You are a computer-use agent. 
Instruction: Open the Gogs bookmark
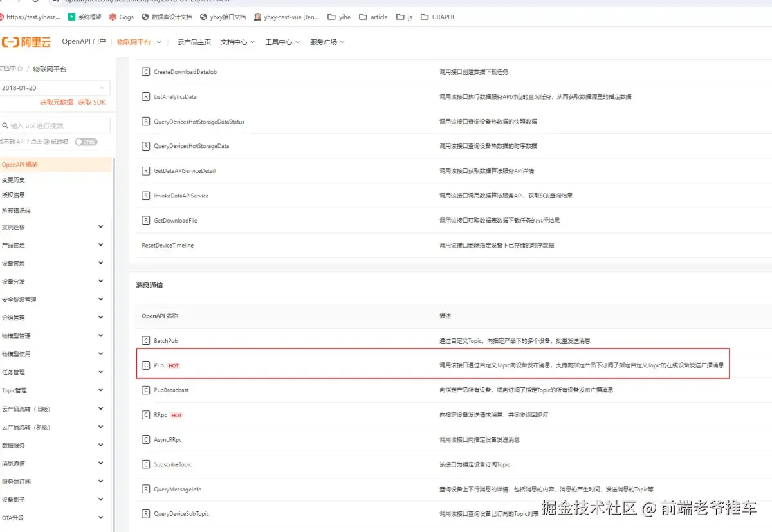point(122,17)
